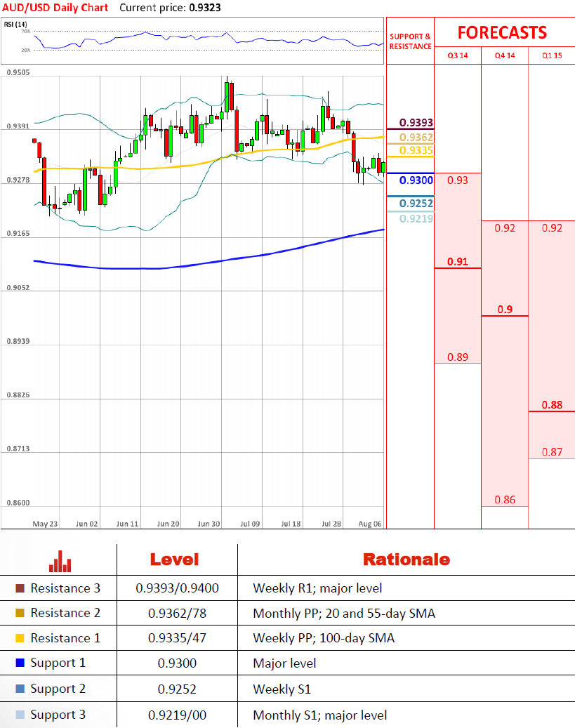Select the 'Resistance 3' row label
The height and width of the screenshot is (728, 575).
click(65, 588)
